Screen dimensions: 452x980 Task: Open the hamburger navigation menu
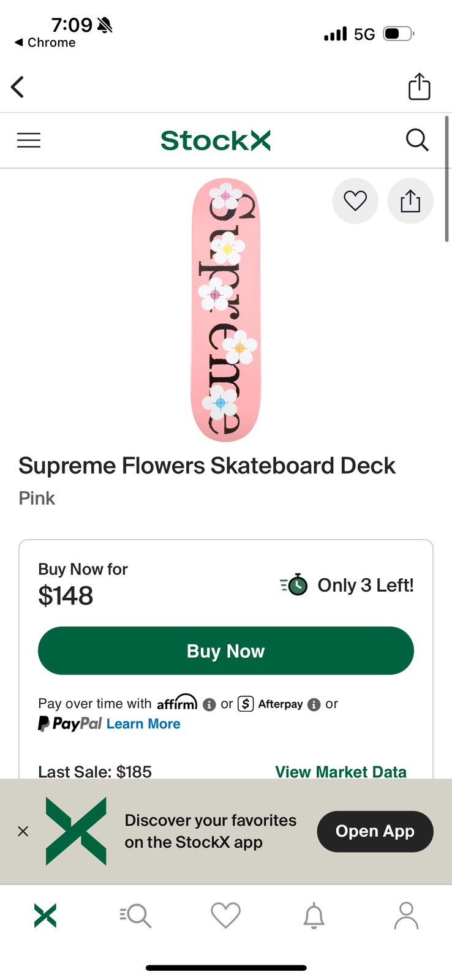point(28,140)
